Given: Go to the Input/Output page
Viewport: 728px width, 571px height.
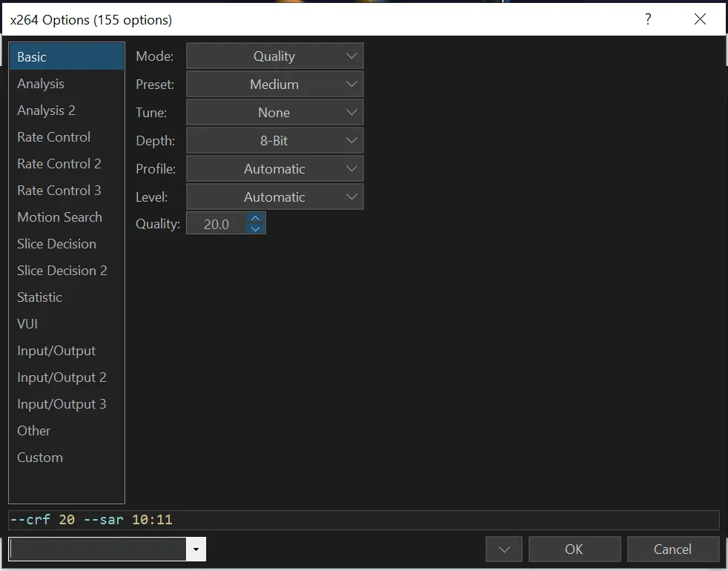Looking at the screenshot, I should 67,351.
